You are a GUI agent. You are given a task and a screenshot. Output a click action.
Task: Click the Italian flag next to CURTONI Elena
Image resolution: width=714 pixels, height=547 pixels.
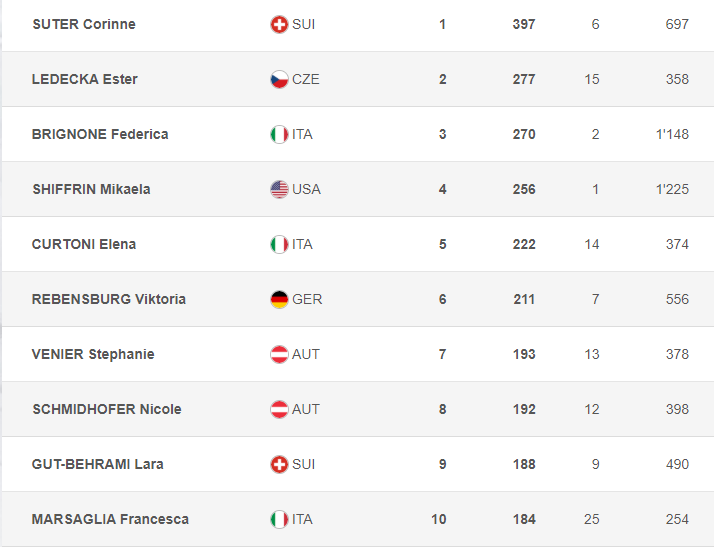pos(279,244)
